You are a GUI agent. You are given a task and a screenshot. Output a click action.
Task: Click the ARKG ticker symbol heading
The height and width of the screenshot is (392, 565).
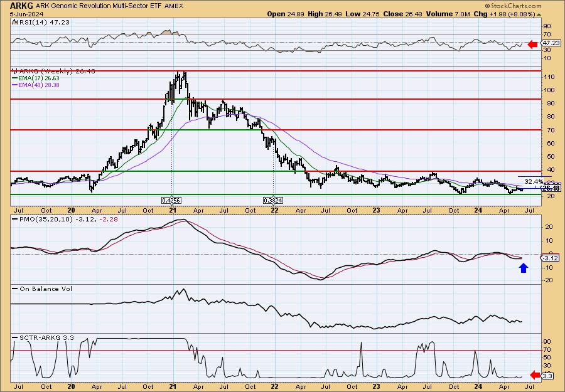21,6
